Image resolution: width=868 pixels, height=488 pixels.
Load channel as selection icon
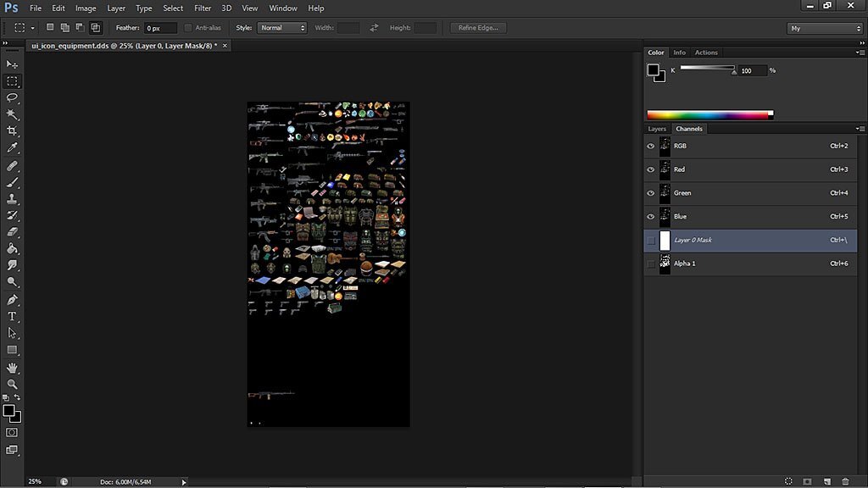coord(788,481)
